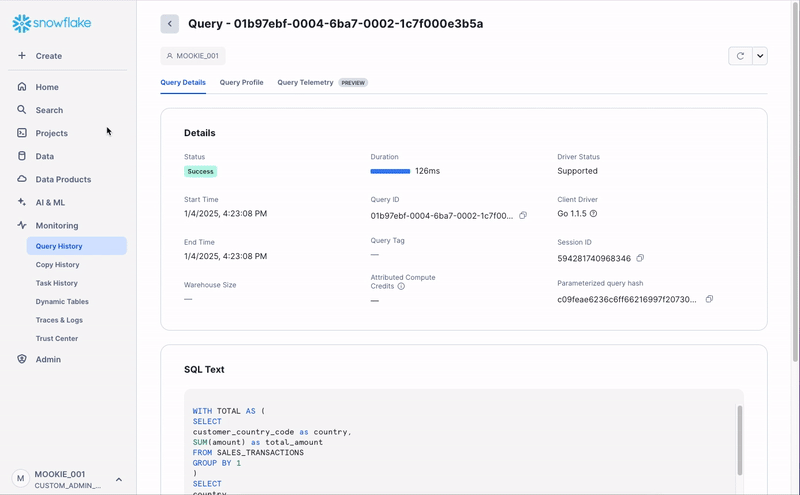Click the plus icon beside Create
The width and height of the screenshot is (800, 495).
click(x=21, y=55)
